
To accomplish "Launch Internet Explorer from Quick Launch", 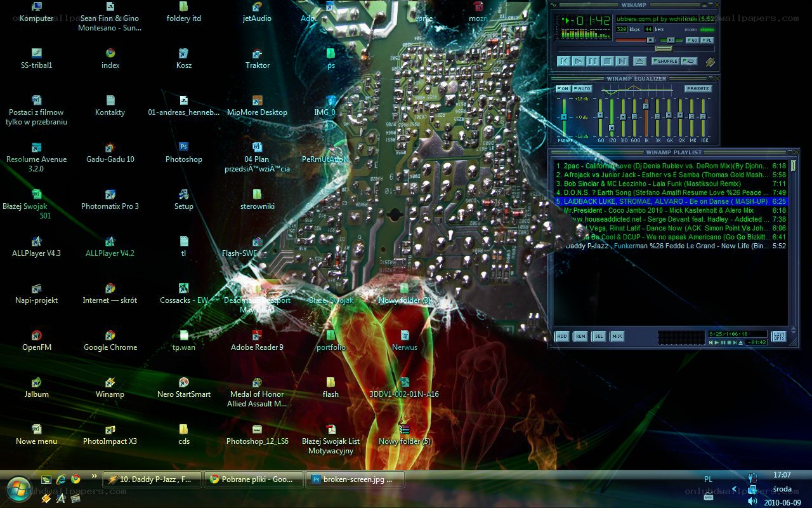I will pos(61,479).
